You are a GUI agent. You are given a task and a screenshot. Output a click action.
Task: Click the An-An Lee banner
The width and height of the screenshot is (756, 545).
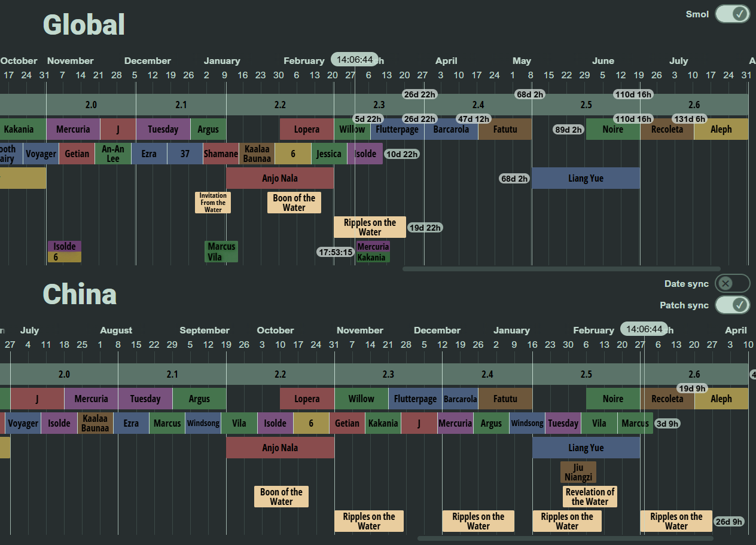coord(113,154)
